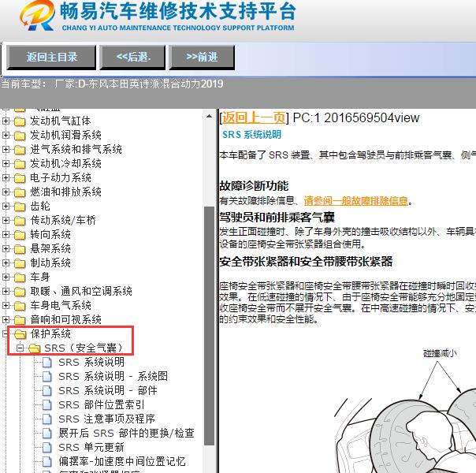476x473 pixels.
Task: Expand the 车身电气系统 node
Action: (x=6, y=305)
